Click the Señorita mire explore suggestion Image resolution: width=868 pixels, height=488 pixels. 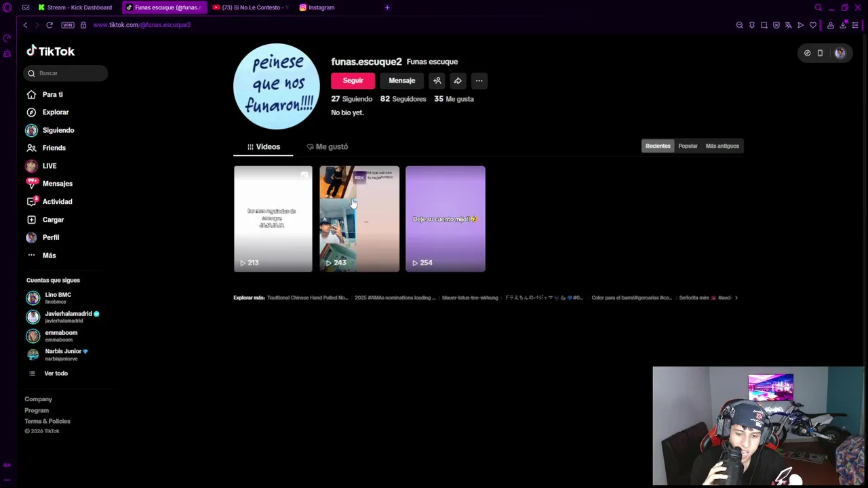point(705,298)
